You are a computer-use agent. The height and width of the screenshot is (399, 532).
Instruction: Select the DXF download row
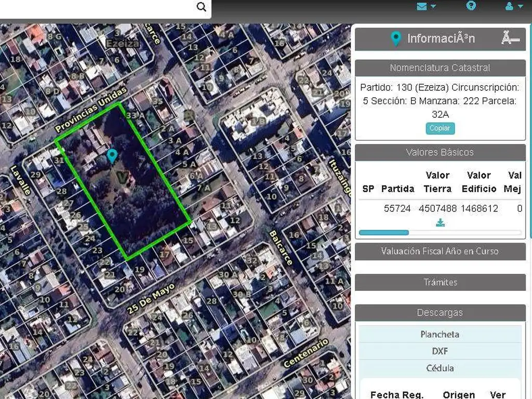point(440,351)
